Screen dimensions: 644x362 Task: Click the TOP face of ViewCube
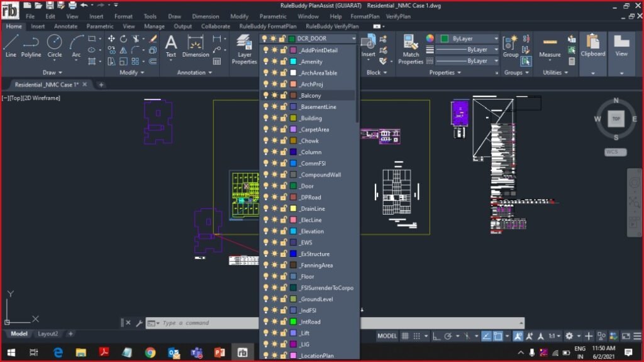click(x=616, y=118)
